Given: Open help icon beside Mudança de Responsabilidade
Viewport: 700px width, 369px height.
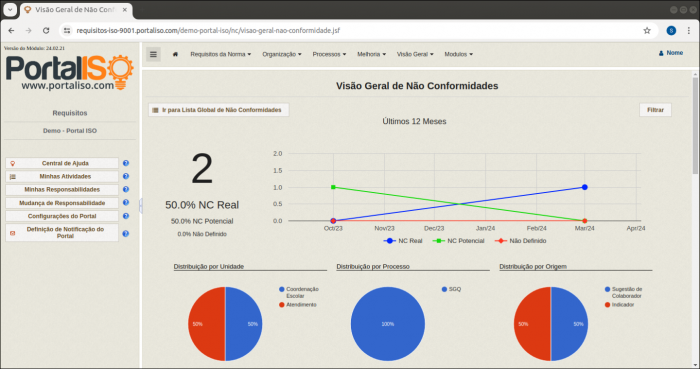Looking at the screenshot, I should tap(126, 203).
